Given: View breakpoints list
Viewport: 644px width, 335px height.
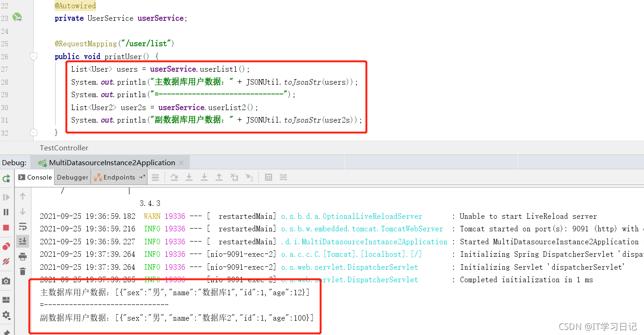Looking at the screenshot, I should coord(6,246).
